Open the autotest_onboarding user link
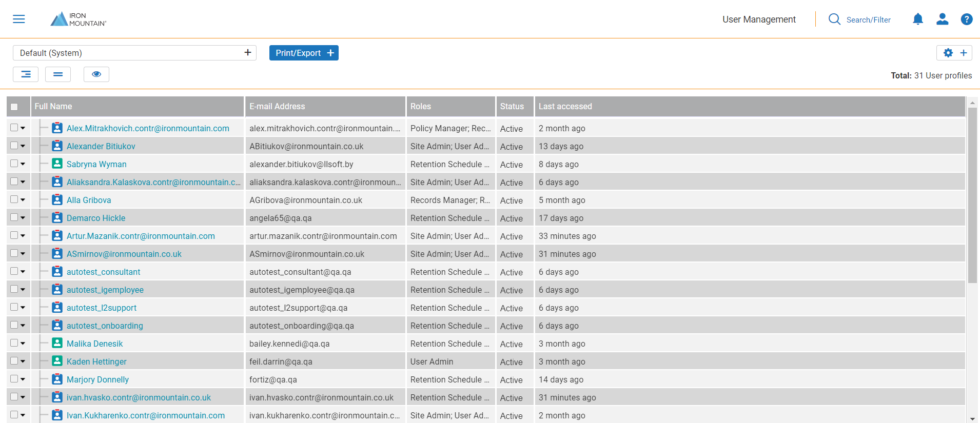The image size is (980, 423). click(105, 326)
